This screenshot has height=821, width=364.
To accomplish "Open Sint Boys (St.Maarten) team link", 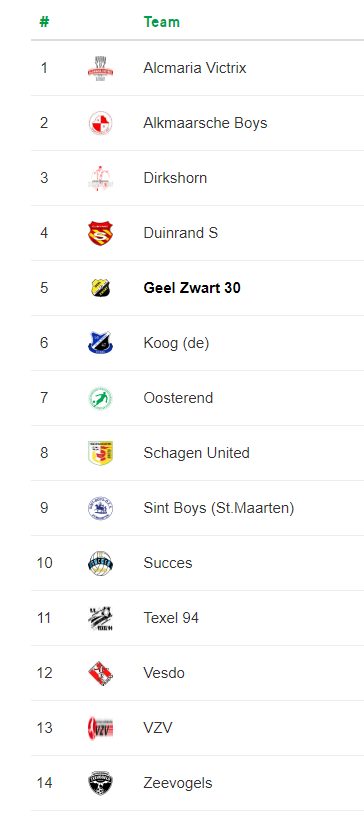I will (x=219, y=508).
